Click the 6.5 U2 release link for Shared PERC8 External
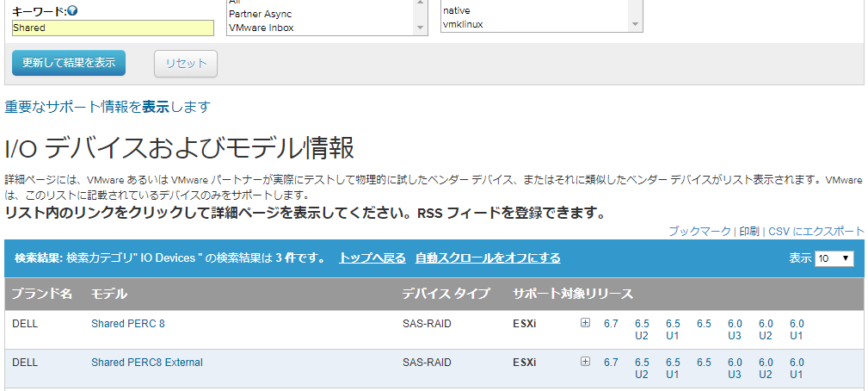This screenshot has height=391, width=868. (642, 369)
